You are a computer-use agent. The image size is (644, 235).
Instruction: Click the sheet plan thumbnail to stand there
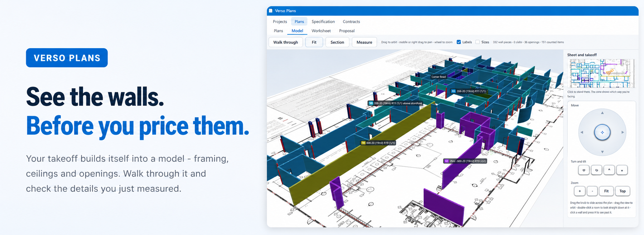click(x=601, y=74)
